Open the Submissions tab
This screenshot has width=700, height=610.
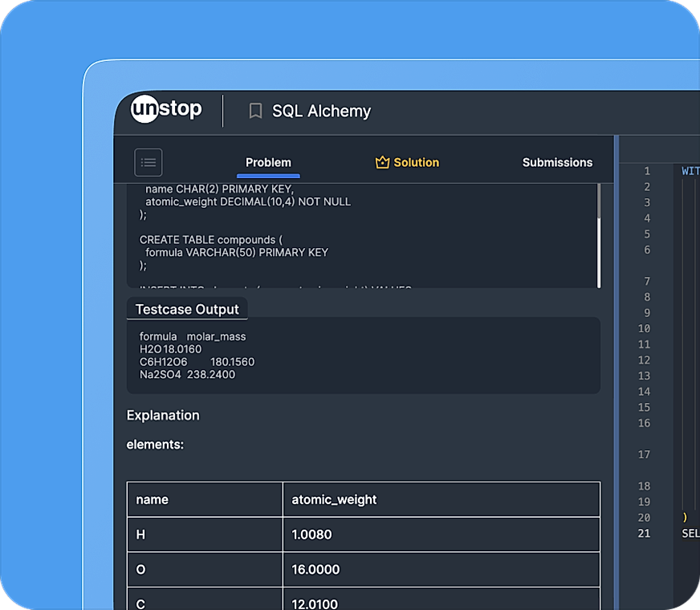click(557, 162)
